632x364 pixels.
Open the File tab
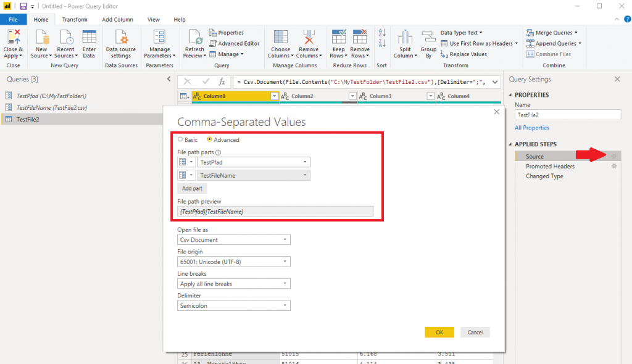click(x=14, y=19)
